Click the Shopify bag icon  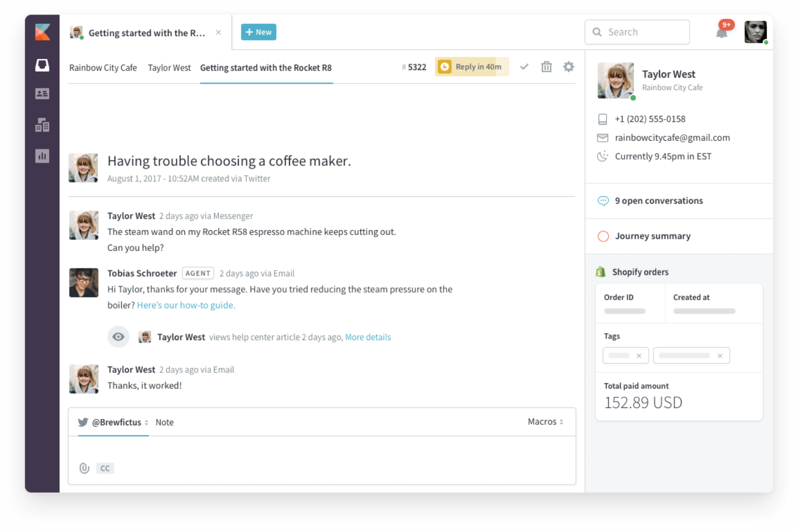coord(601,272)
